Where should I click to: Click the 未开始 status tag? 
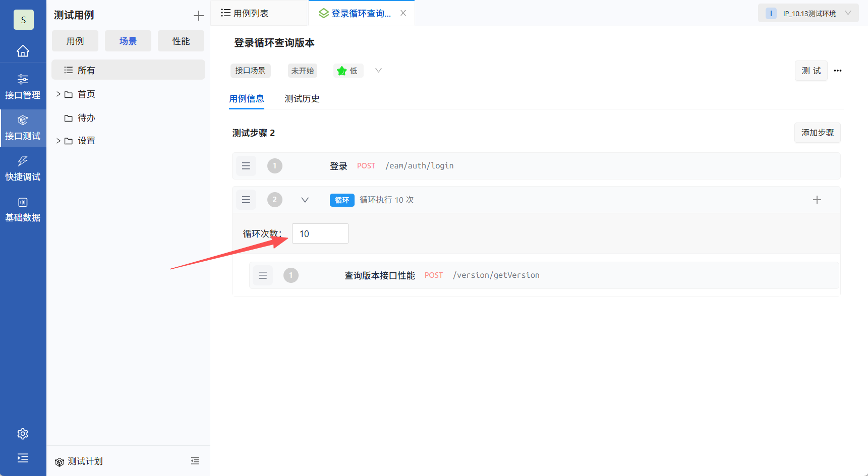click(302, 71)
